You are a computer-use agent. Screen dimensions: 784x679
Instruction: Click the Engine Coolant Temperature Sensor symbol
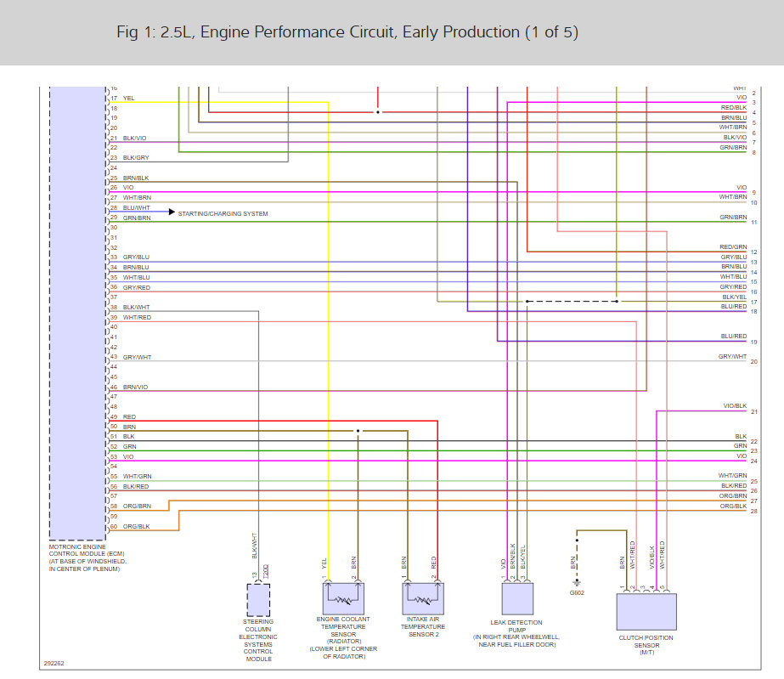click(x=342, y=598)
